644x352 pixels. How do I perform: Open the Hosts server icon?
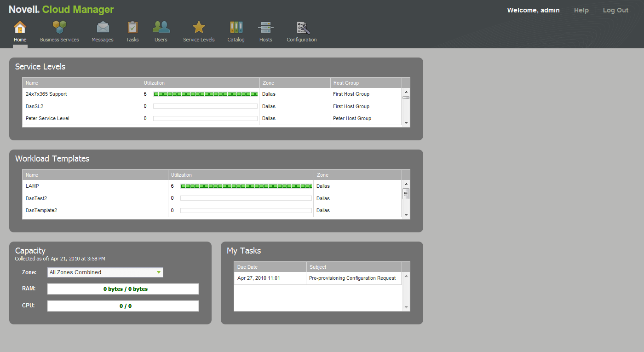[266, 27]
